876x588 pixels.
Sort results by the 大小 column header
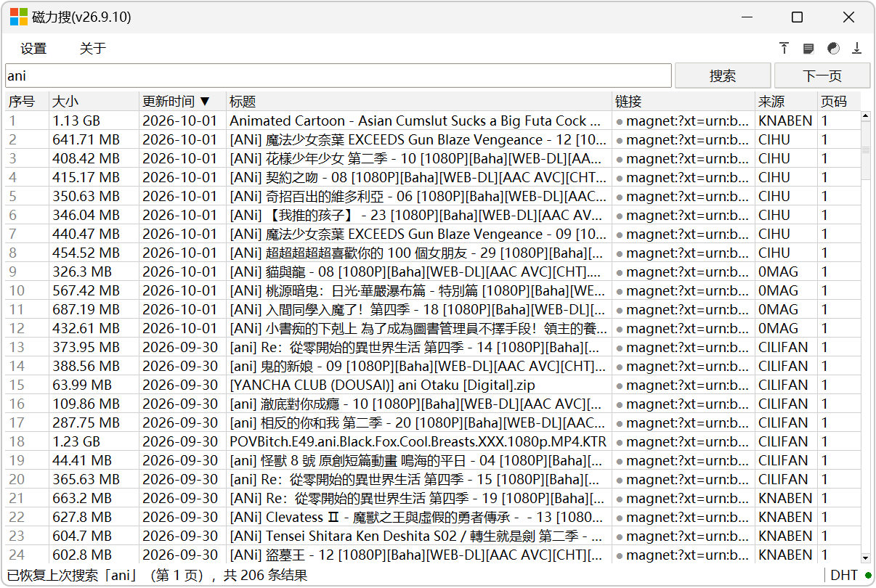point(94,102)
